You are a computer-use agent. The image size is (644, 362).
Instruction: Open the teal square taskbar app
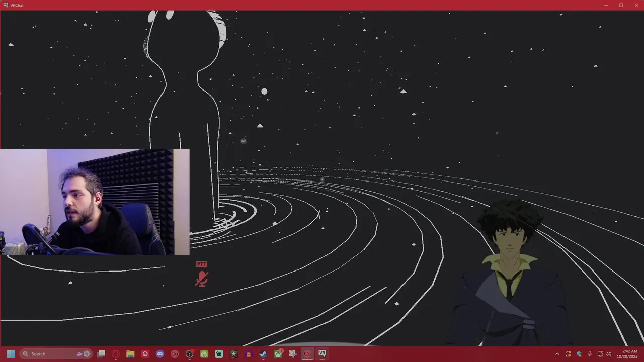[219, 354]
